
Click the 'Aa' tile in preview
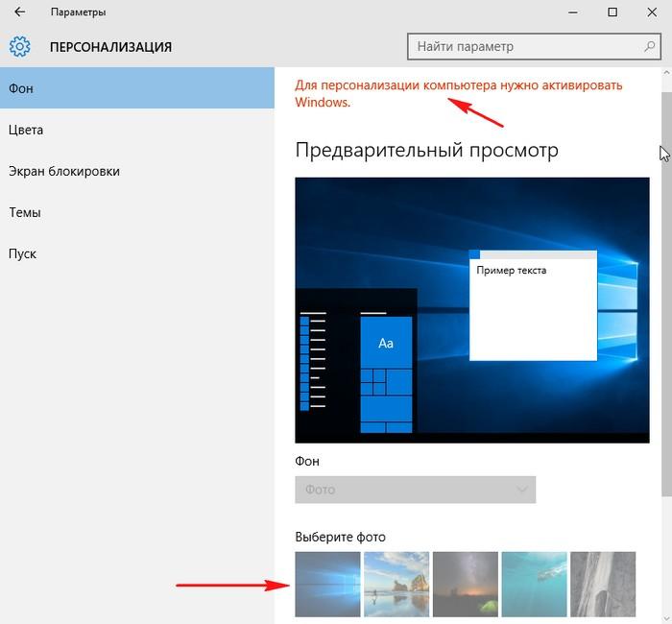tap(386, 343)
